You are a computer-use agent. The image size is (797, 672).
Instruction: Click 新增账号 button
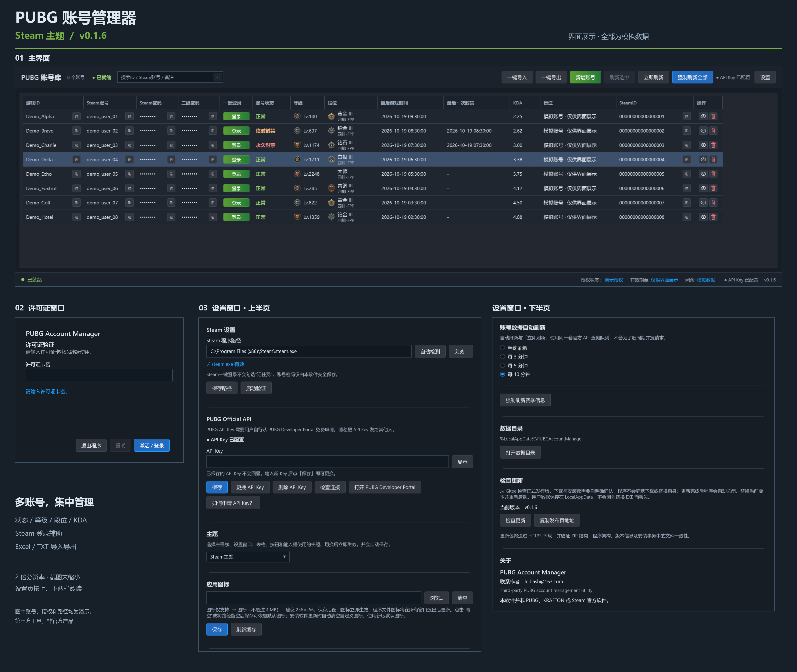pyautogui.click(x=585, y=78)
